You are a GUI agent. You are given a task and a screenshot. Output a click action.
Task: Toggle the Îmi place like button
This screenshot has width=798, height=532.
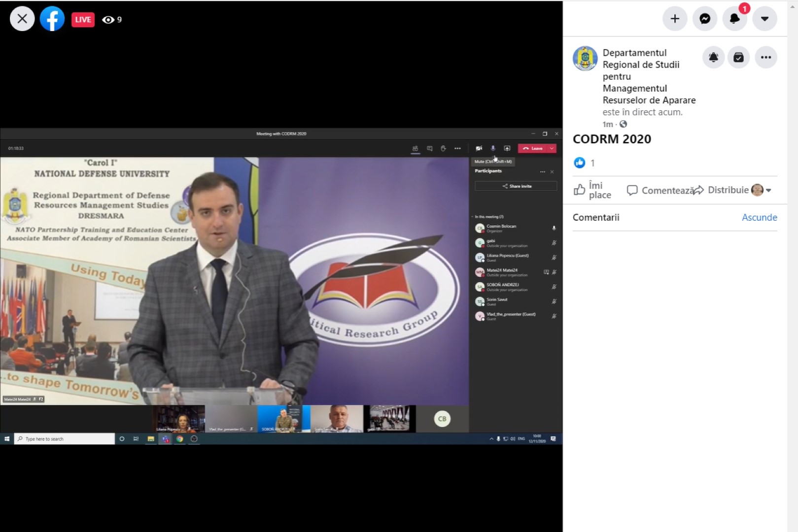pyautogui.click(x=593, y=190)
